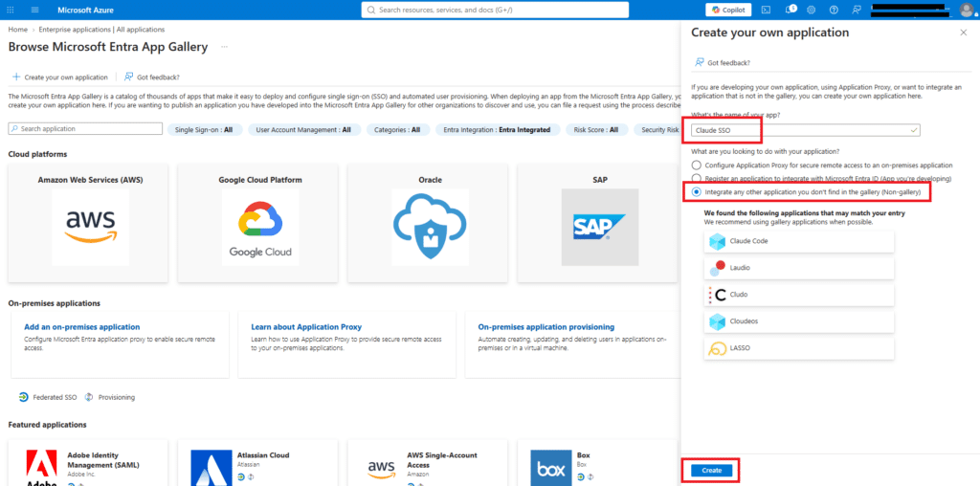The width and height of the screenshot is (980, 486).
Task: Open the help question mark
Action: (834, 10)
